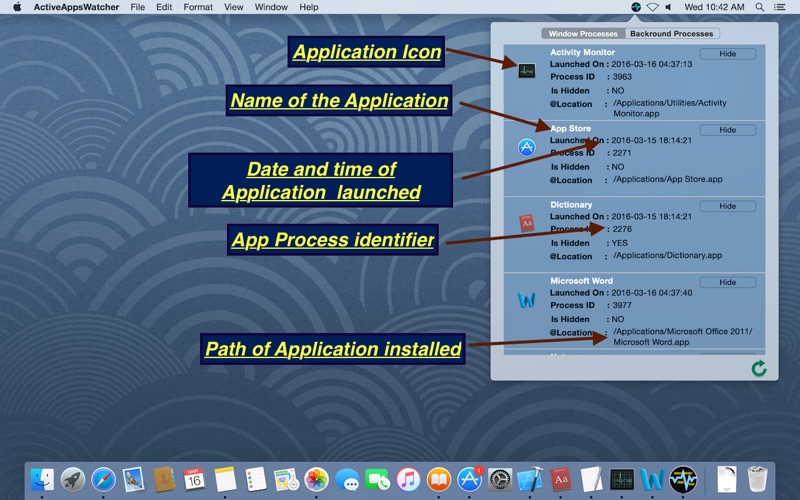Screen dimensions: 800x500
Task: Switch to the Backround Processes tab
Action: pyautogui.click(x=671, y=34)
